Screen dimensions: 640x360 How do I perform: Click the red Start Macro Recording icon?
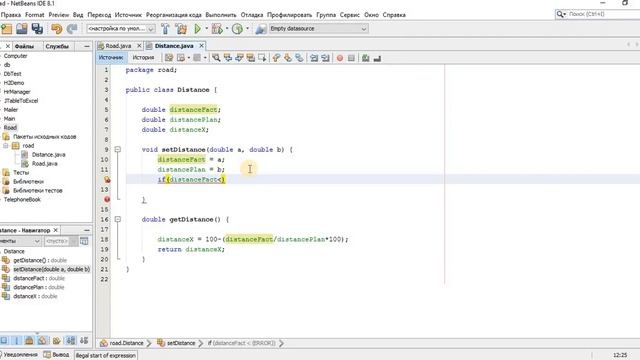[x=340, y=58]
